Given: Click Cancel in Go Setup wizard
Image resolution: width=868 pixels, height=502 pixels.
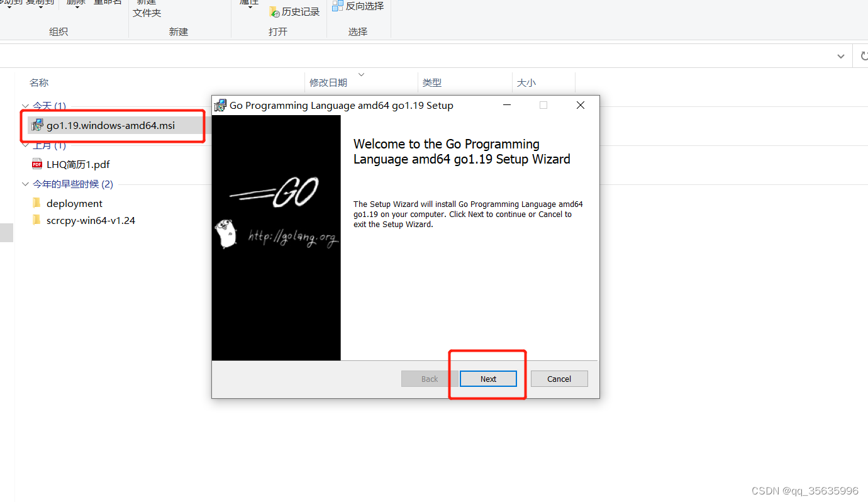Looking at the screenshot, I should click(559, 379).
